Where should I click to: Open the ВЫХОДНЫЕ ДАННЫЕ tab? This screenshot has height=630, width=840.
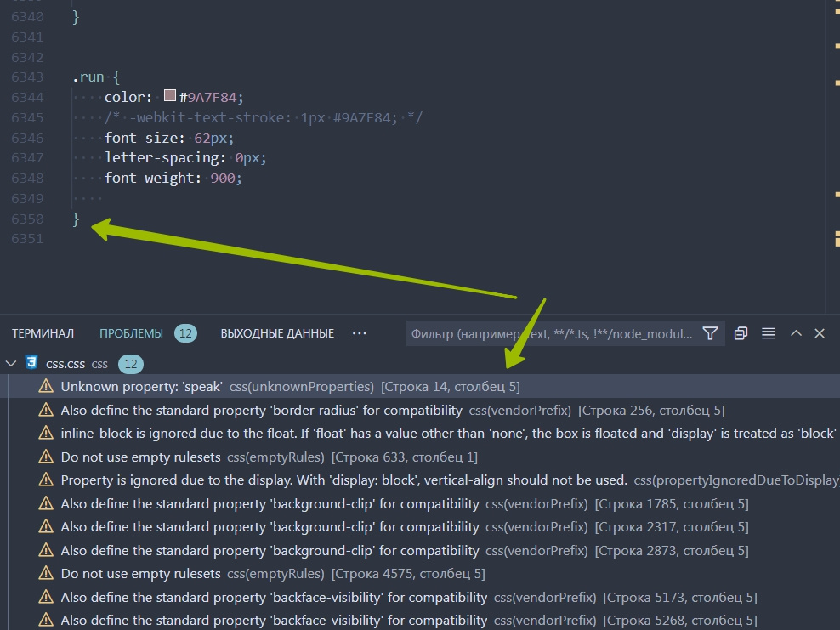tap(277, 333)
